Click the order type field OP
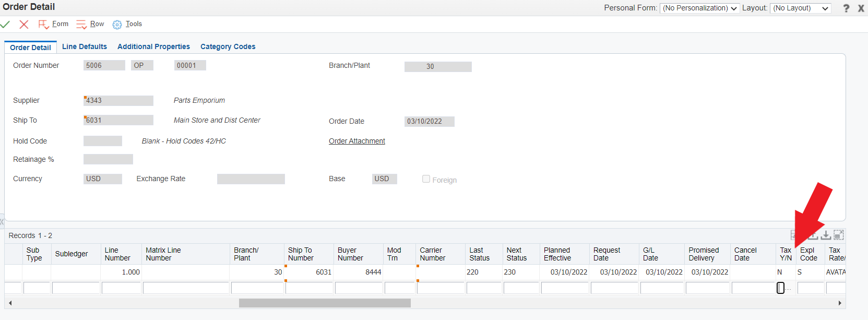Screen dimensions: 868x320 [x=142, y=65]
